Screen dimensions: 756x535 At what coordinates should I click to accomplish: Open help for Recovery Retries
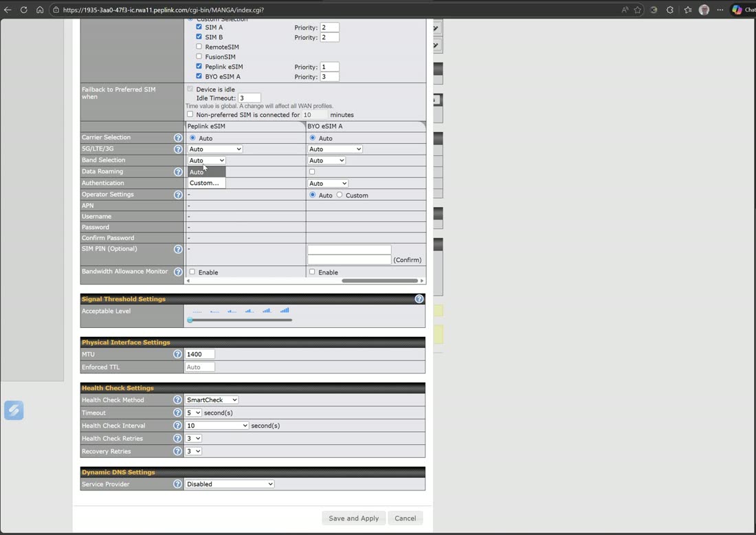click(x=177, y=451)
